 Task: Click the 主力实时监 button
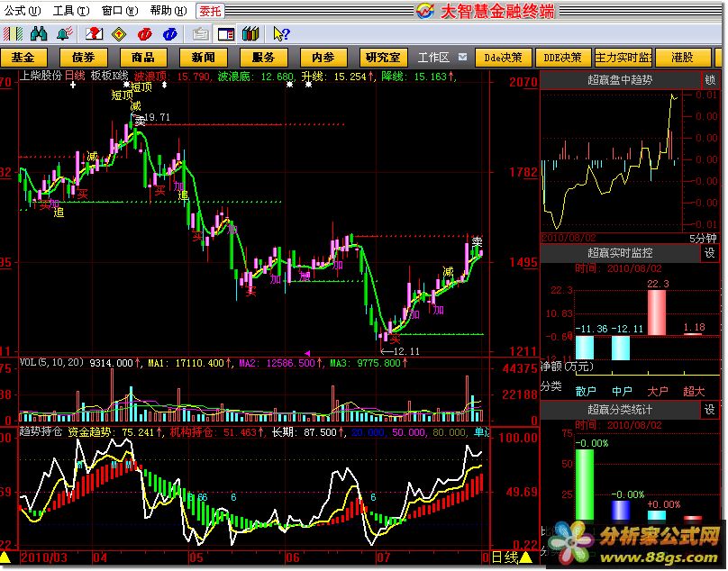tap(623, 58)
